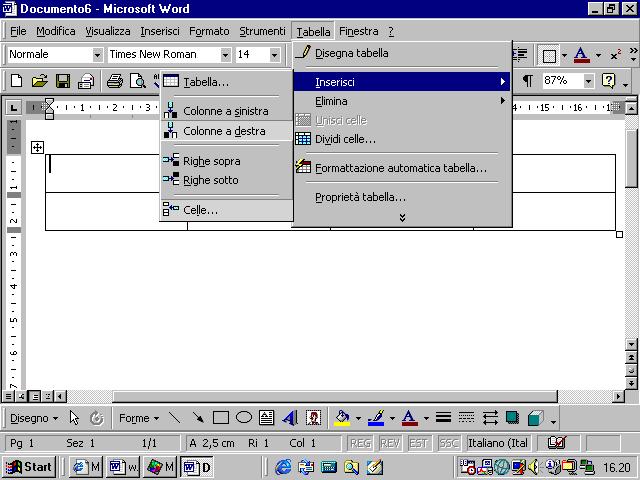Choose Colonne a sinistra
The width and height of the screenshot is (640, 480).
227,111
